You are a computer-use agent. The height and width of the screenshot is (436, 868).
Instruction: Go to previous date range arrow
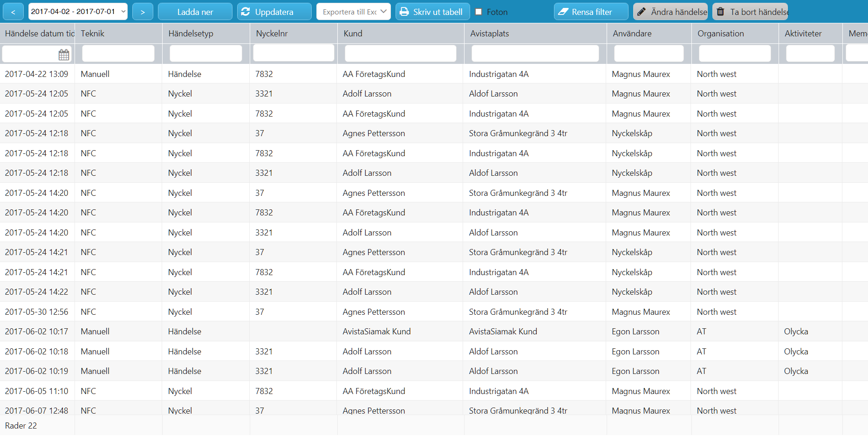point(13,12)
